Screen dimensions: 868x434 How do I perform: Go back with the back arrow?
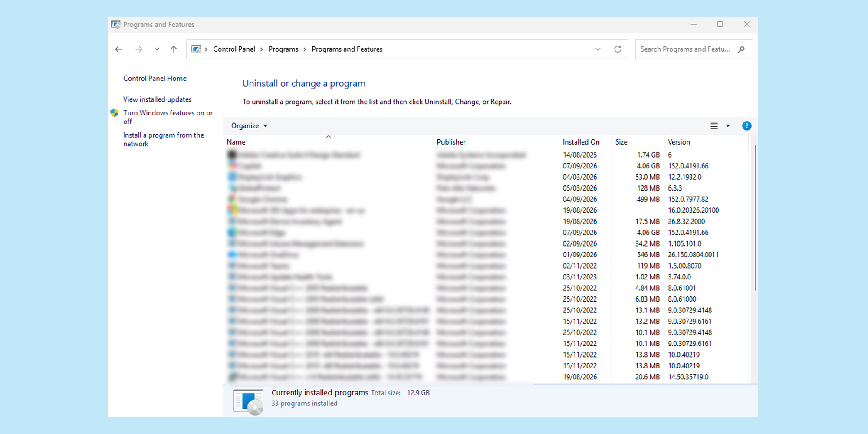(118, 49)
